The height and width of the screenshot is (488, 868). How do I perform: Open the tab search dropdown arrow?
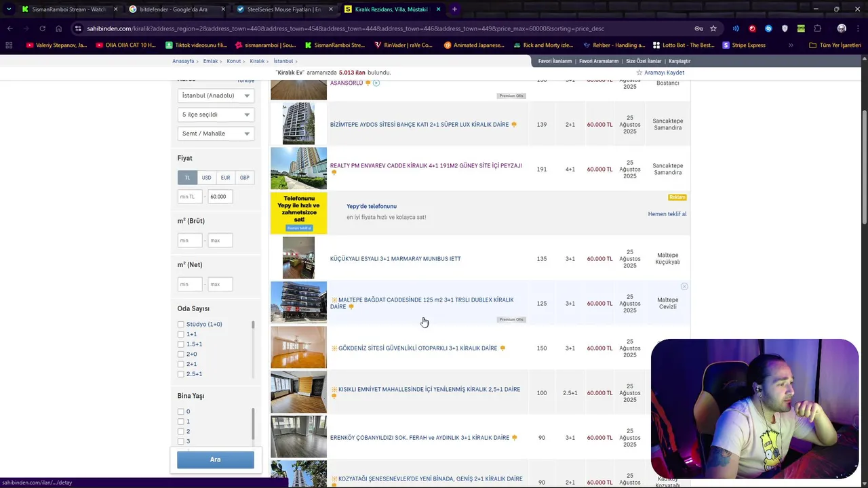(9, 9)
